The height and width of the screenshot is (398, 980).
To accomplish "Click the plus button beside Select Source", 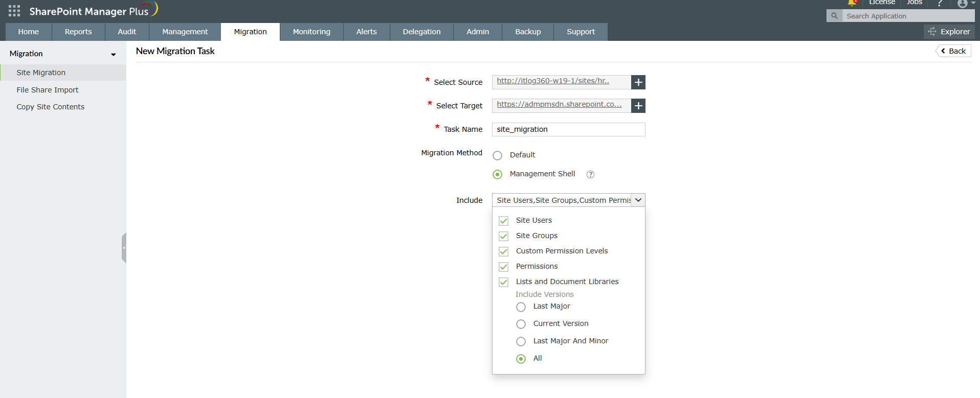I will pyautogui.click(x=638, y=82).
